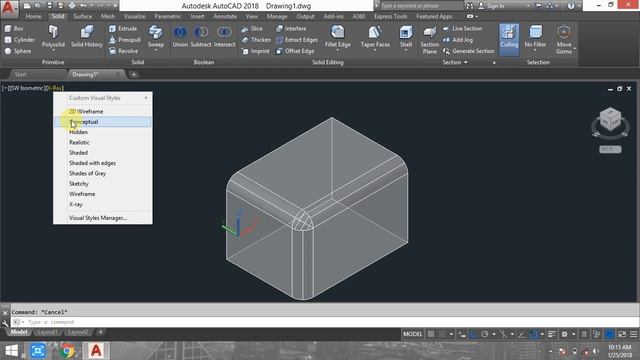640x360 pixels.
Task: Activate the Shell tool
Action: 406,36
